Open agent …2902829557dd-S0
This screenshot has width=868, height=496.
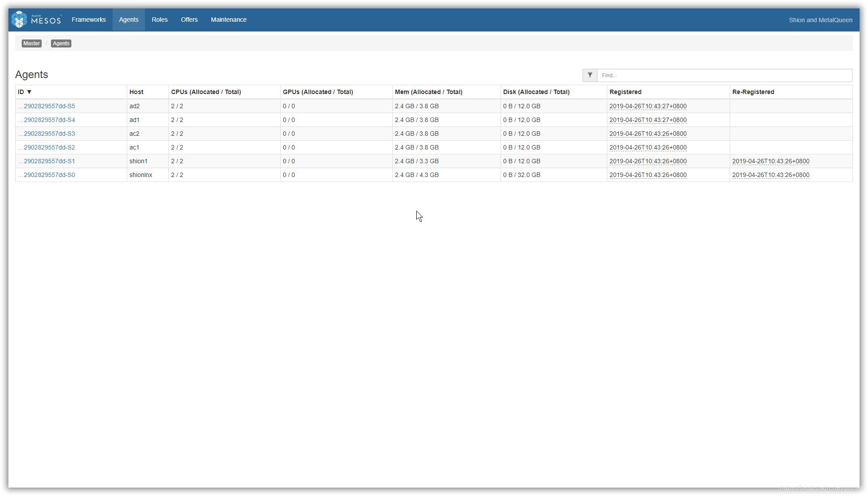tap(47, 175)
